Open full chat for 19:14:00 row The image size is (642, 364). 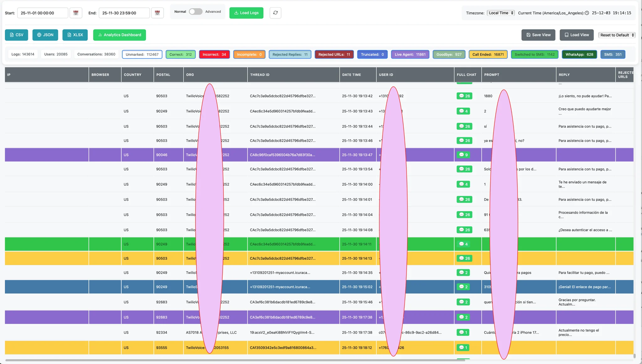463,184
